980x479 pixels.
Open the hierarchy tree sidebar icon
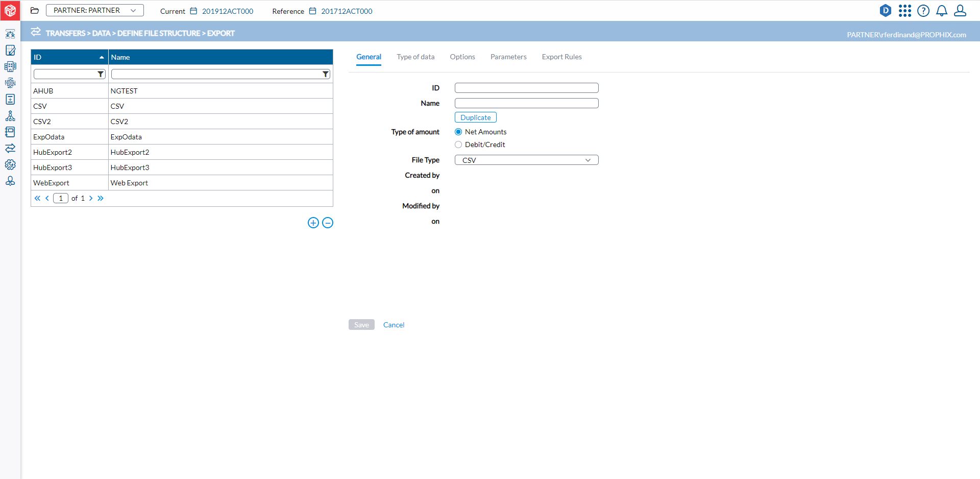click(10, 116)
